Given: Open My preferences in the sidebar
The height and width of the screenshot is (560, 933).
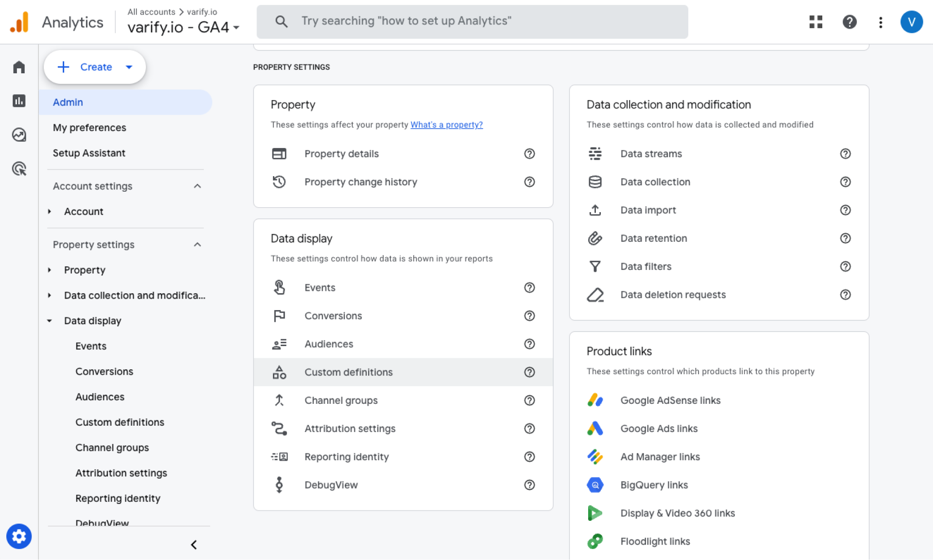Looking at the screenshot, I should click(x=89, y=128).
